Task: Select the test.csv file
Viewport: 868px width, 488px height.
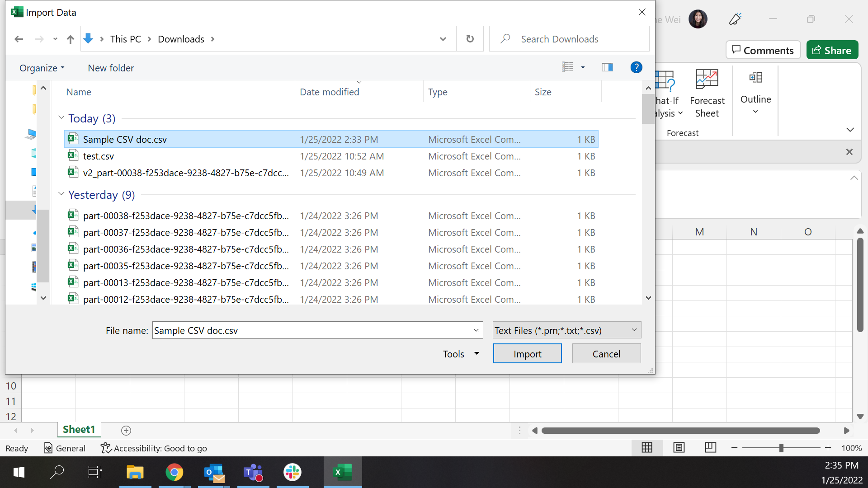Action: pyautogui.click(x=99, y=156)
